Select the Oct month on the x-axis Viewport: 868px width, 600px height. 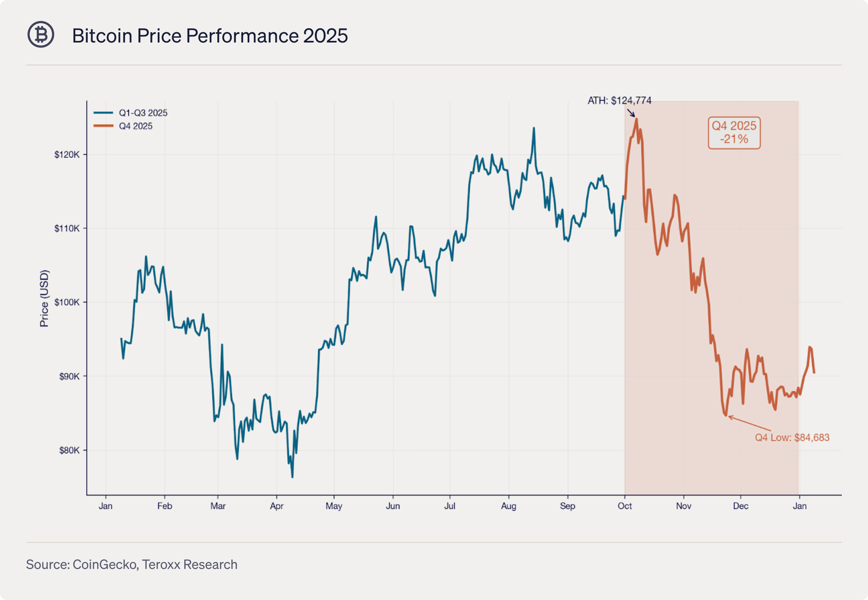(x=624, y=506)
